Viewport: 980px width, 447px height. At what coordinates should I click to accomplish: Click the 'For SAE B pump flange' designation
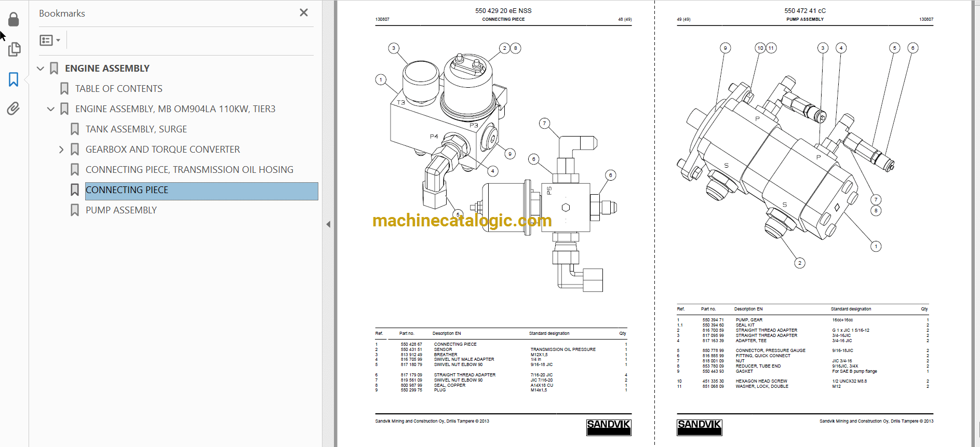pos(854,371)
